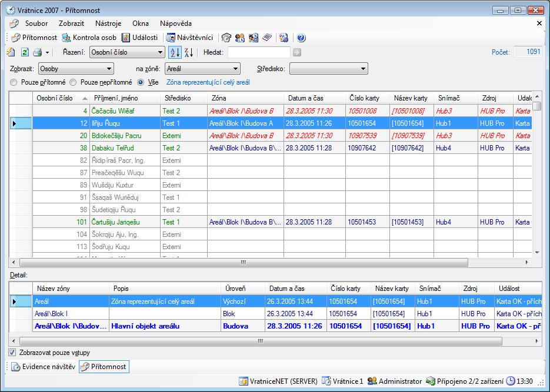550x392 pixels.
Task: Click the application icon in the menu bar
Action: [x=14, y=24]
